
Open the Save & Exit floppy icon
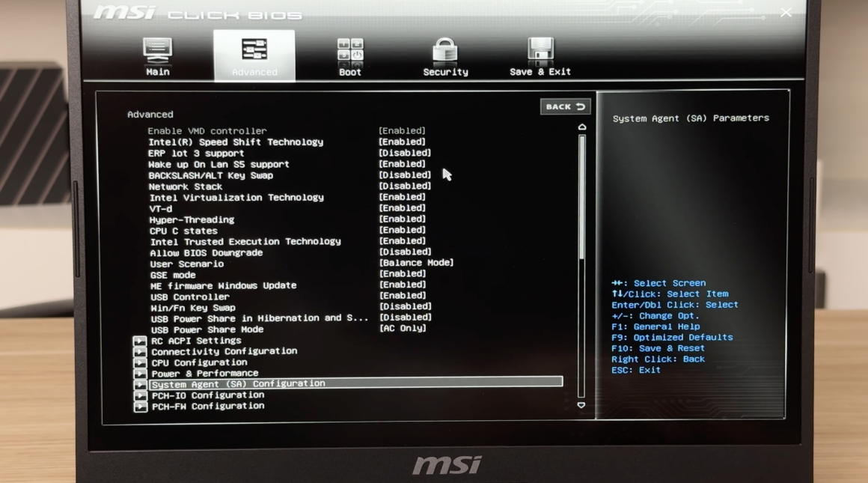coord(540,50)
